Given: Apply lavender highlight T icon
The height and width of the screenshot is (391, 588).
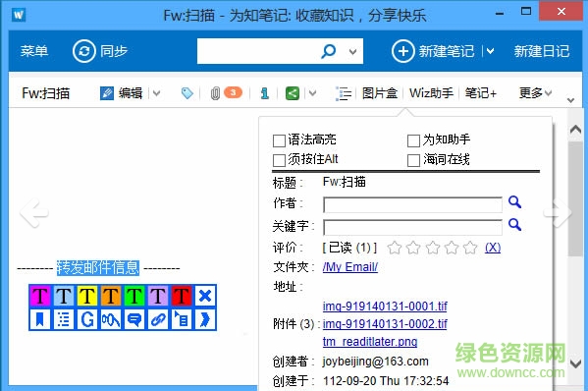Looking at the screenshot, I should pyautogui.click(x=158, y=296).
